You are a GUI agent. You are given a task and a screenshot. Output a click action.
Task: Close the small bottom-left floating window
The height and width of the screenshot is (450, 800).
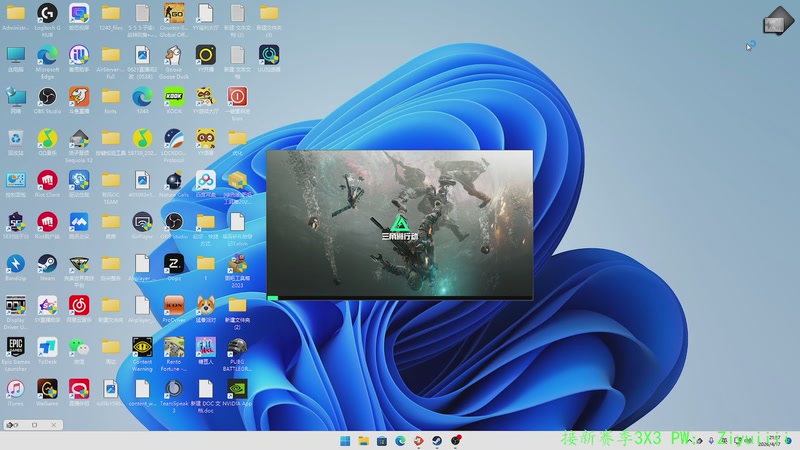click(54, 425)
